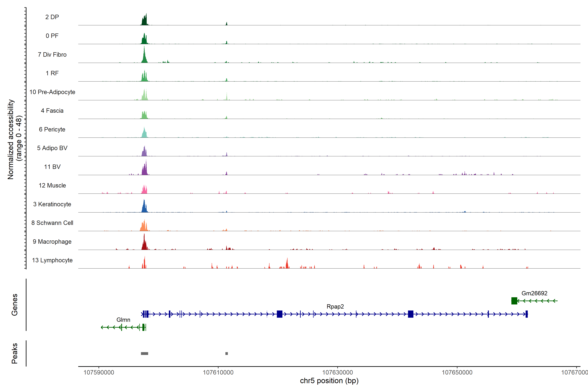Select the 13 Lymphocyte track label
Image resolution: width=588 pixels, height=392 pixels.
(52, 260)
